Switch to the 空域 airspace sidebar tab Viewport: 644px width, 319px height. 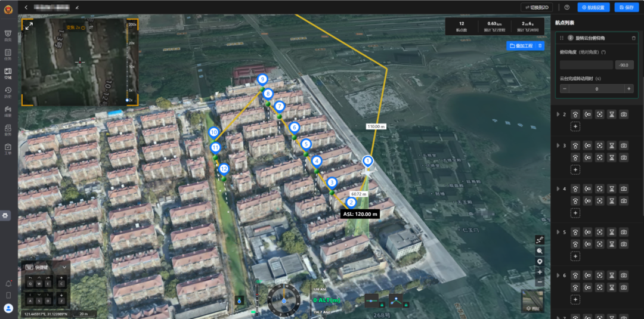(8, 73)
